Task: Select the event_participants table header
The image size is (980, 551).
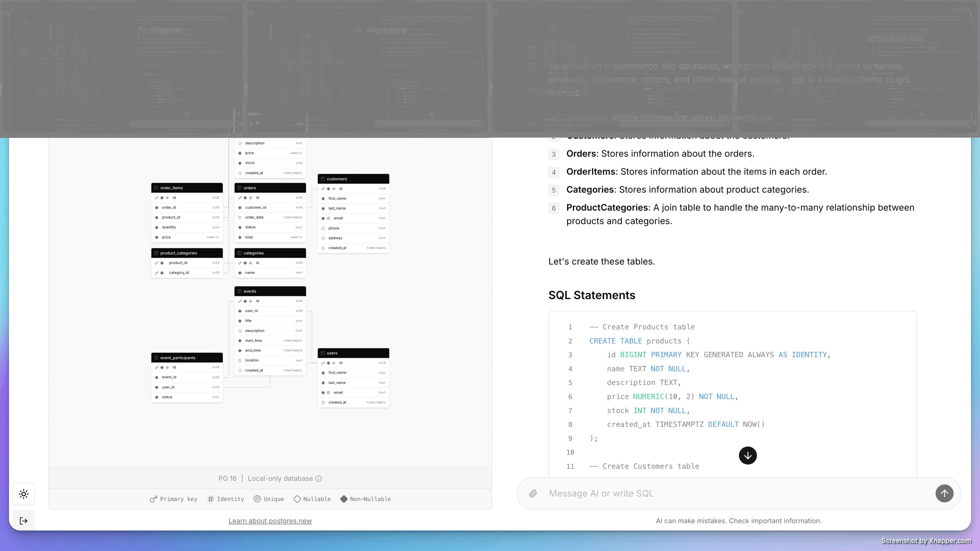Action: pyautogui.click(x=187, y=358)
